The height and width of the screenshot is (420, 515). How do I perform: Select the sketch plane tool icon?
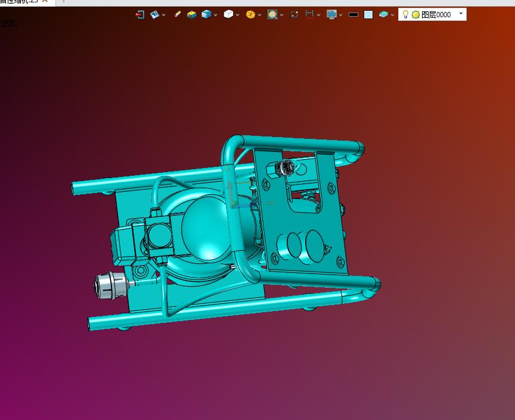[154, 14]
